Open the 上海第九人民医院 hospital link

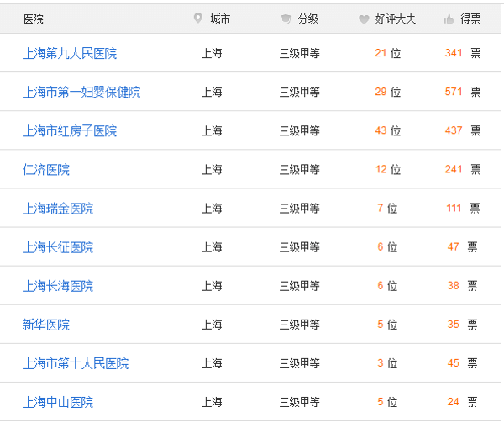pos(70,53)
